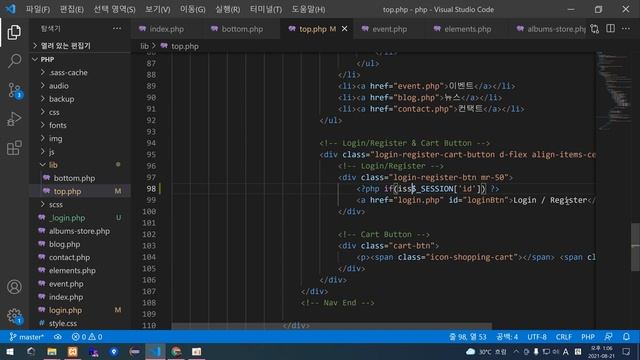Open the Windows Start button
640x360 pixels.
[x=10, y=352]
